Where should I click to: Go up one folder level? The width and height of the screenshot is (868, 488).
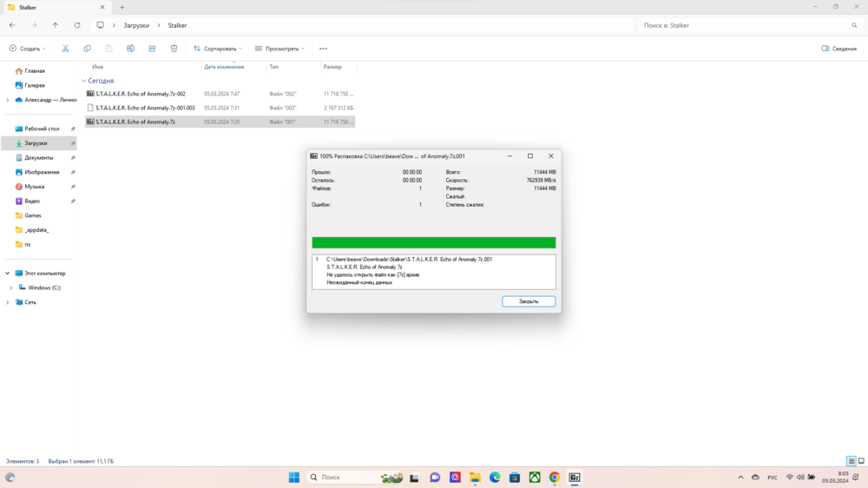pyautogui.click(x=56, y=25)
